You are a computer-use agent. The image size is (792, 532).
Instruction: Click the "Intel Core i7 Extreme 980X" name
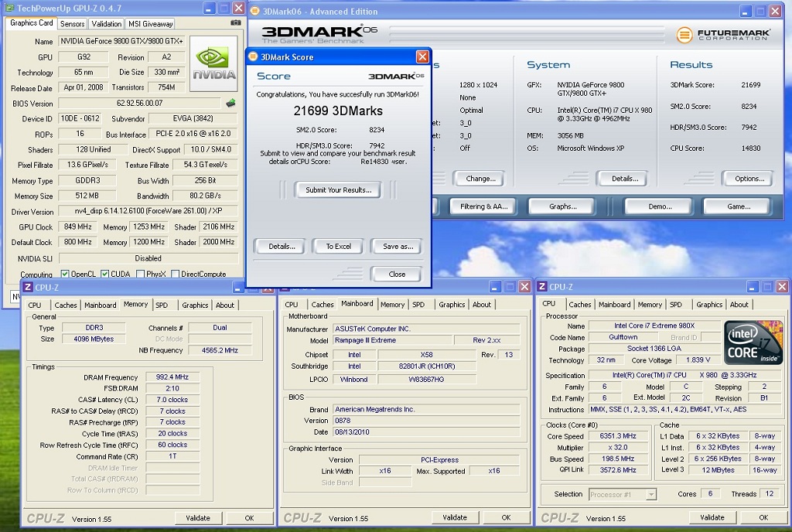click(654, 326)
